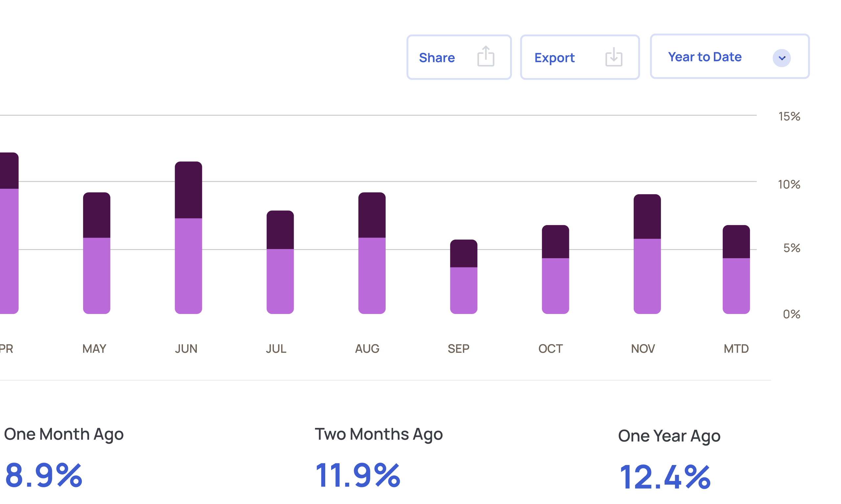Click the 8.9% One Month Ago value
841x504 pixels.
click(43, 475)
